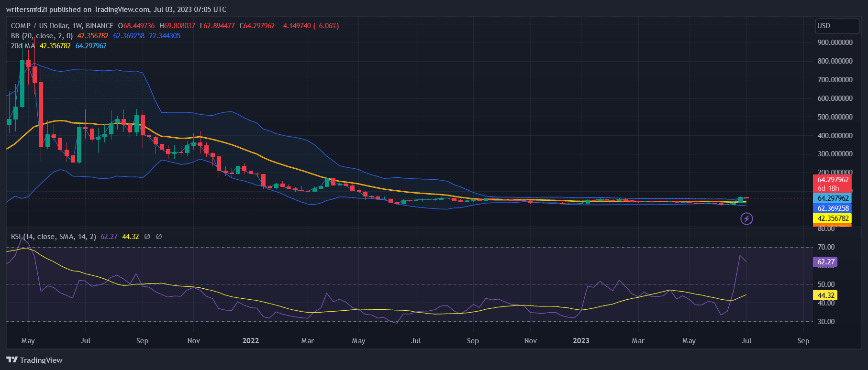
Task: Select the 20d MA indicator legend
Action: click(23, 46)
